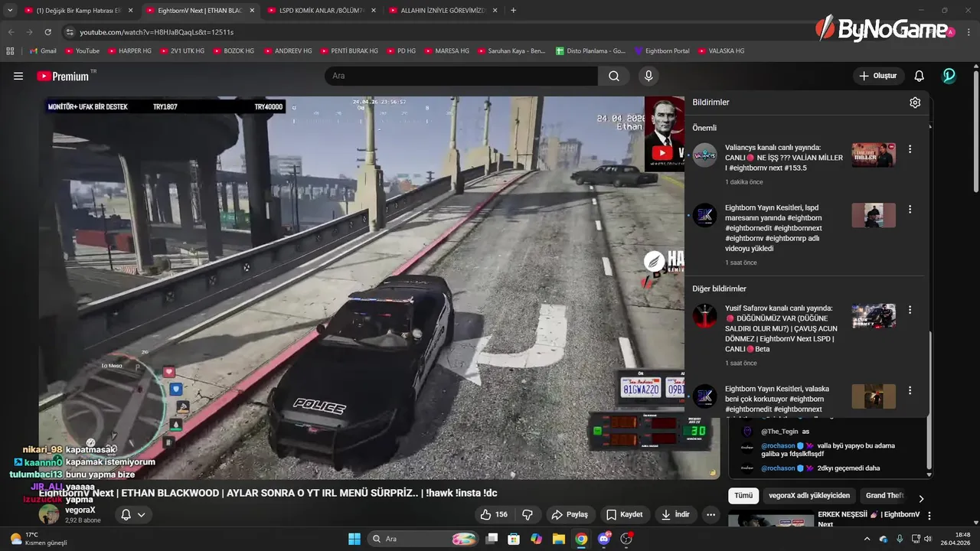Open the weather widget in taskbar
Screen dimensions: 980x551
38,539
